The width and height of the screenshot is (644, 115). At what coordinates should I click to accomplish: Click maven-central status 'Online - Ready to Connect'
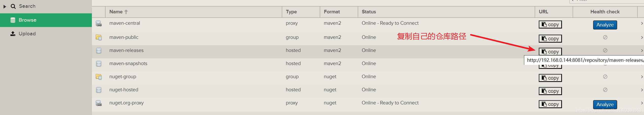tap(390, 23)
